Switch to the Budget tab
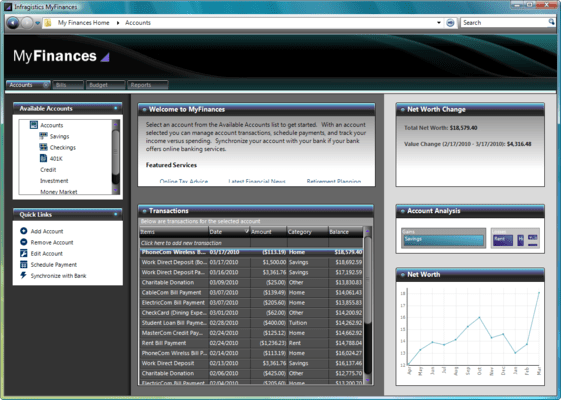This screenshot has width=561, height=400. click(x=105, y=85)
